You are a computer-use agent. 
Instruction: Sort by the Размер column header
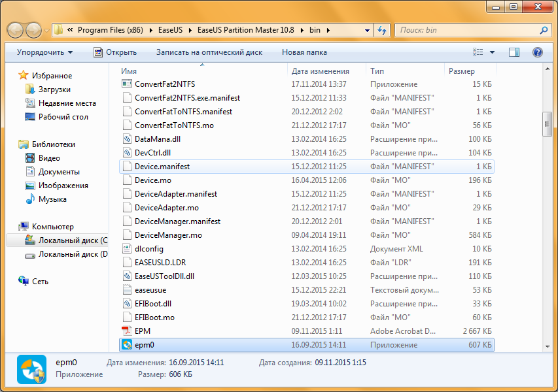470,71
